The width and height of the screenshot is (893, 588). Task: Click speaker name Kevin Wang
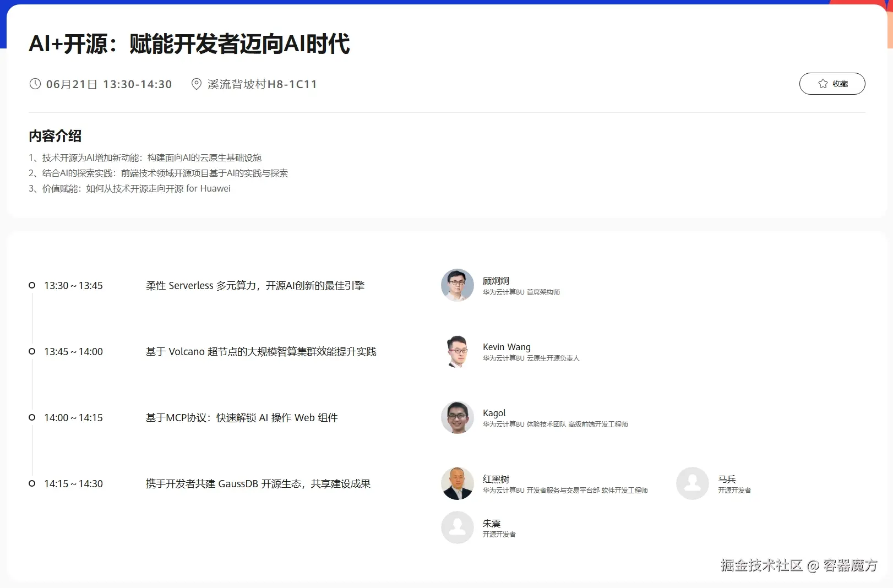pos(507,347)
